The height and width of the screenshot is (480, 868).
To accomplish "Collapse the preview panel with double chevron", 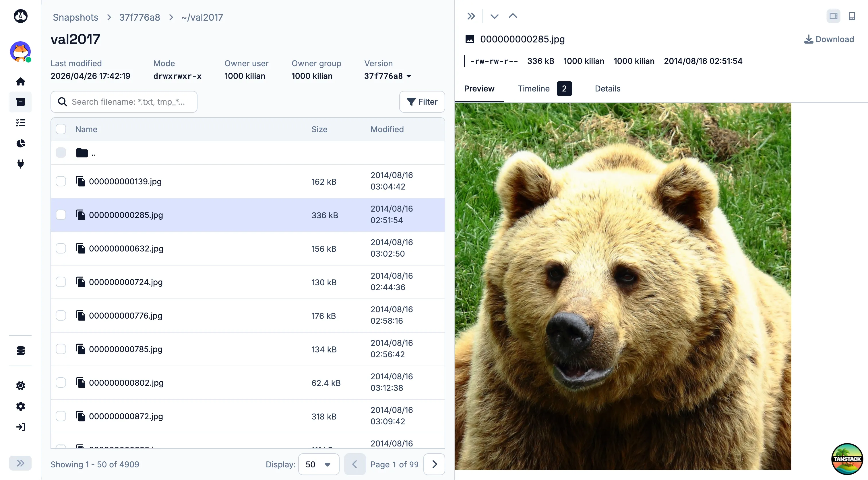I will (x=471, y=16).
